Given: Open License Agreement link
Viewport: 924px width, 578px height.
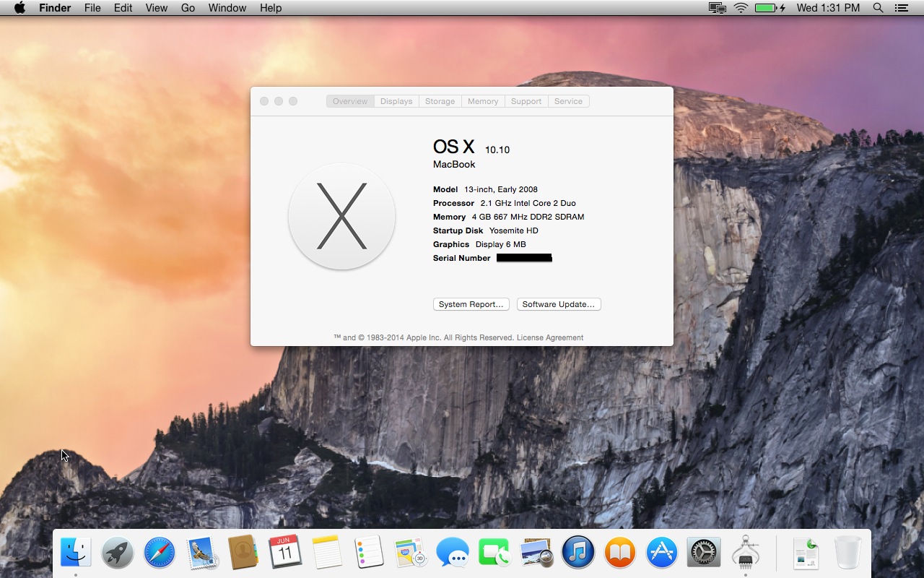Looking at the screenshot, I should 550,337.
